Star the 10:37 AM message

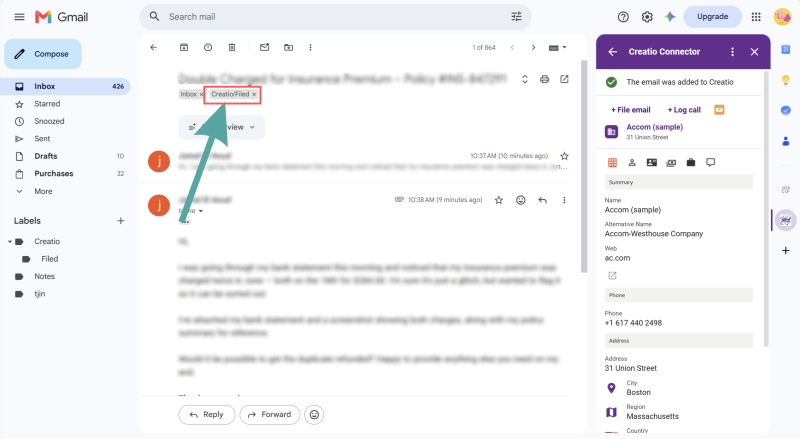pyautogui.click(x=564, y=156)
